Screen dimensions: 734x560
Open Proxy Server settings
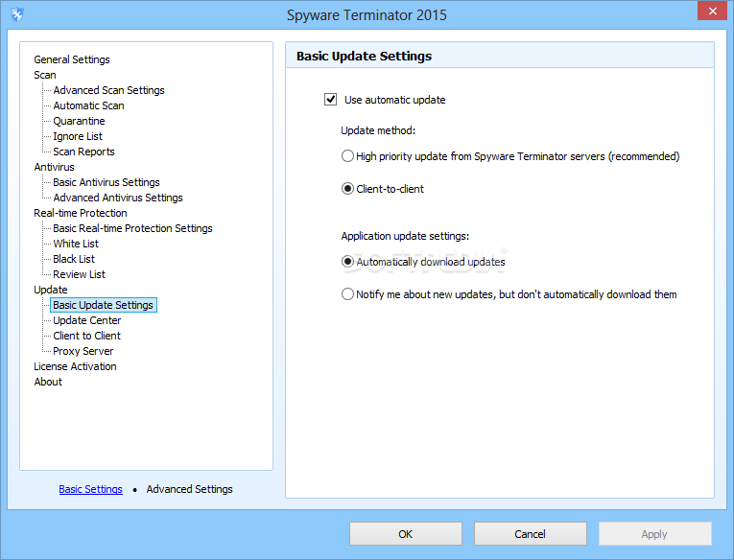(x=83, y=351)
